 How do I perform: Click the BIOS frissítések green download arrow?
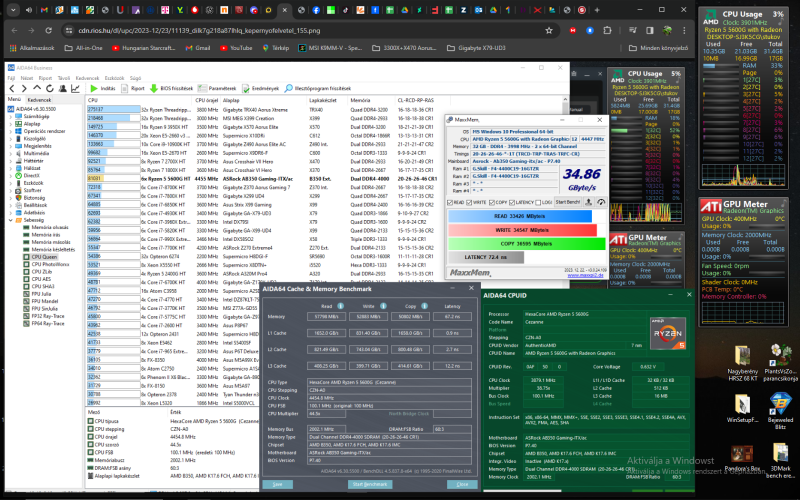(154, 88)
